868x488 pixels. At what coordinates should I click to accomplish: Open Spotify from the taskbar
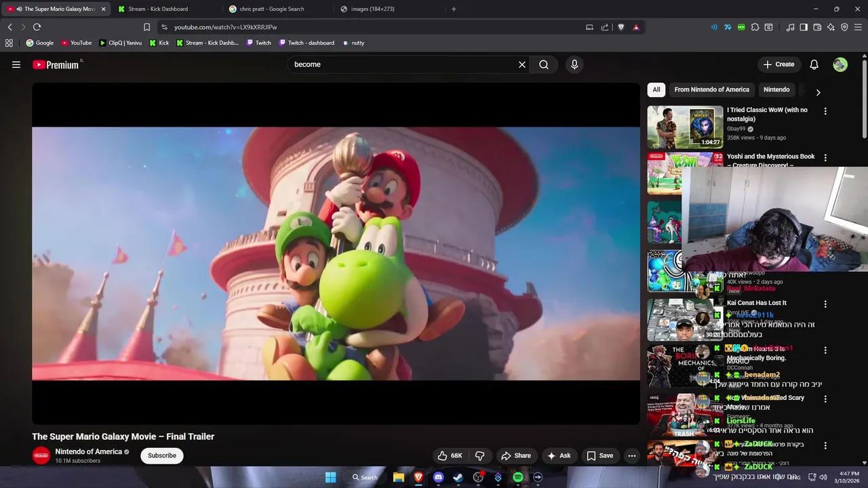(518, 477)
